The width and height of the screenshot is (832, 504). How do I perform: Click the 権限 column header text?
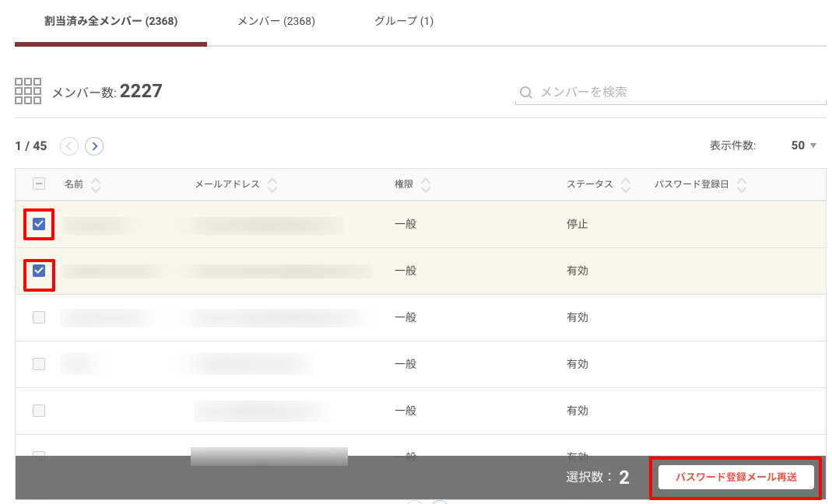(404, 184)
